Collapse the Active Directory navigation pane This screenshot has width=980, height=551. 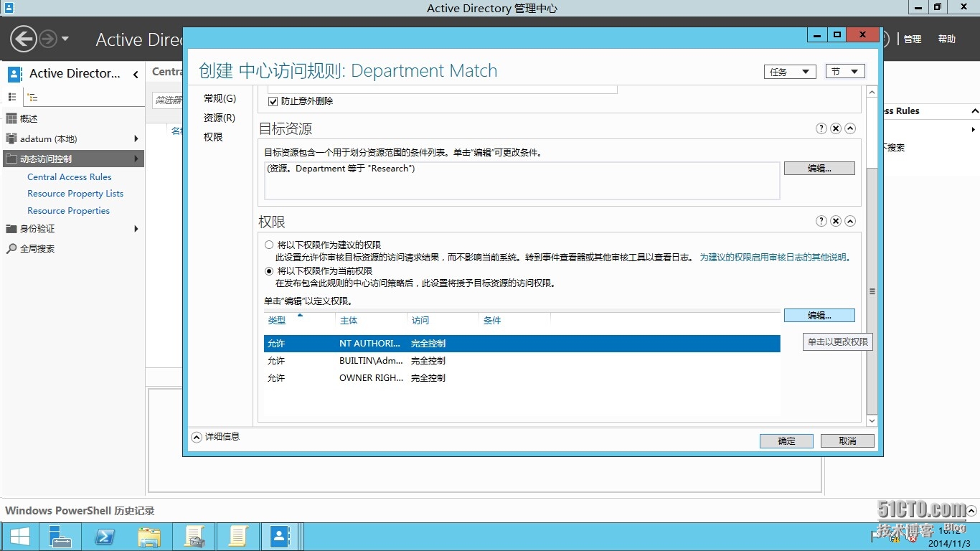pos(136,74)
